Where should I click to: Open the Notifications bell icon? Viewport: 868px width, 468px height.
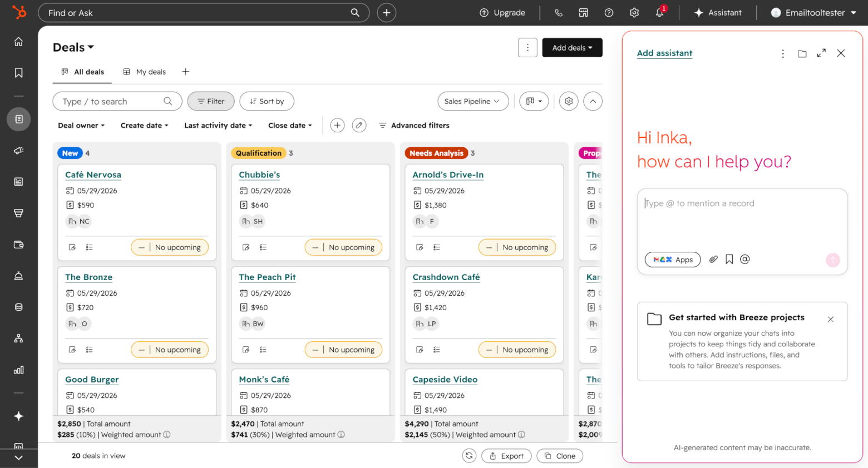[660, 13]
